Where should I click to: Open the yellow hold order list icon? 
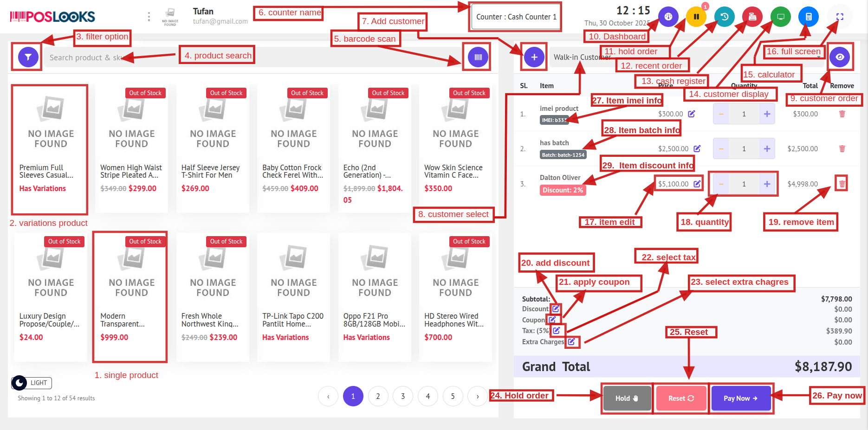[x=696, y=17]
